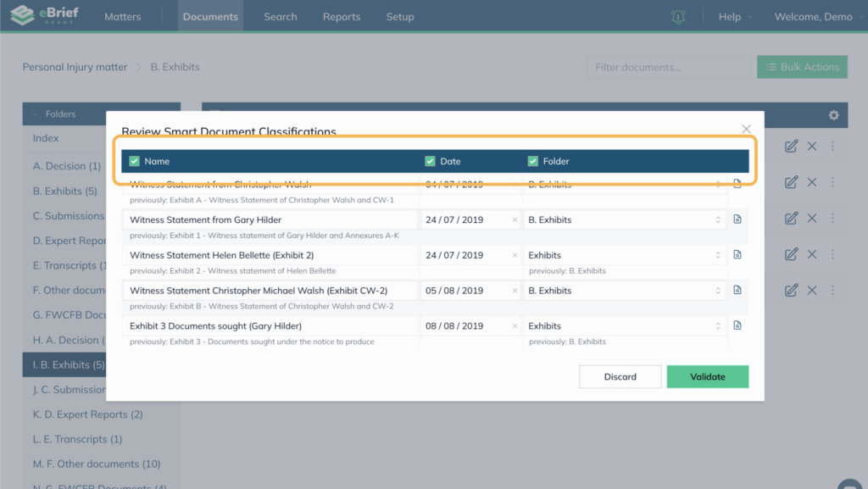This screenshot has height=489, width=868.
Task: Click the Discard button
Action: pyautogui.click(x=620, y=376)
